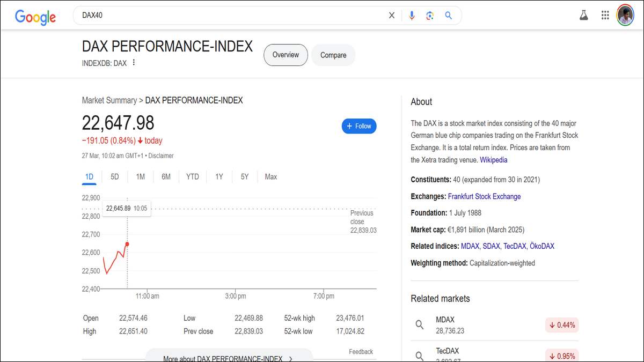This screenshot has width=644, height=362.
Task: Open three-dot menu next to INDEXDB: DAX
Action: pos(134,63)
